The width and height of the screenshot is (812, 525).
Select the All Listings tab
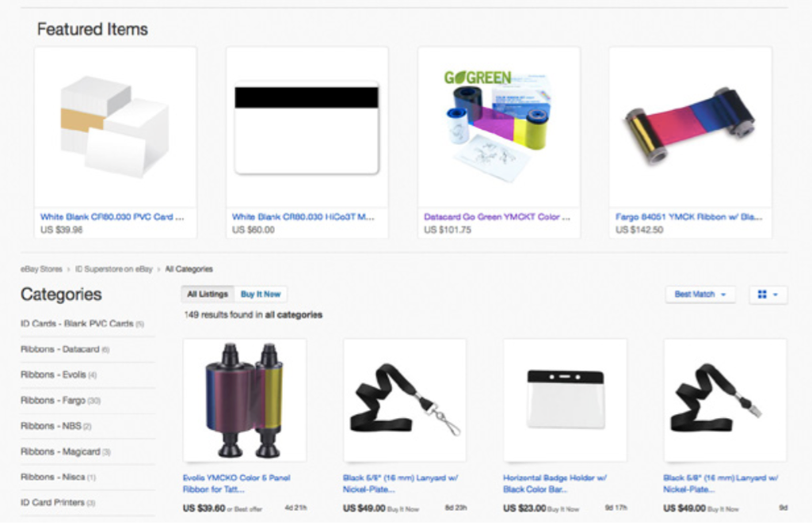(207, 294)
